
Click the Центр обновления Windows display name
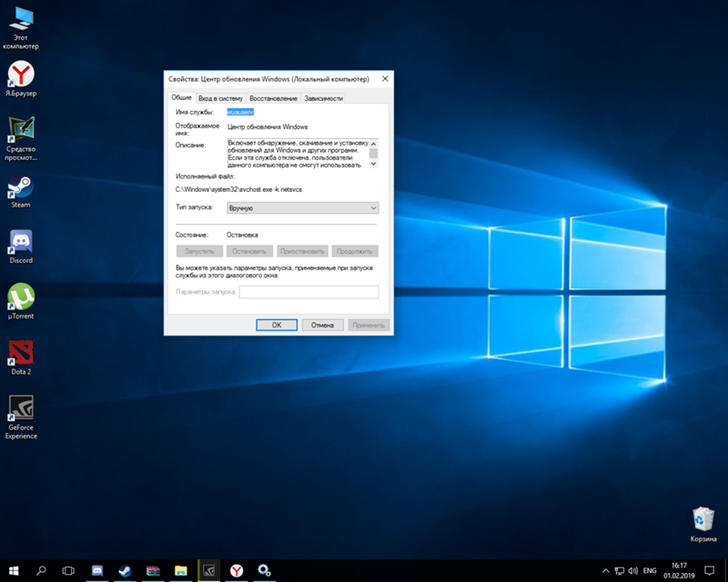[x=268, y=126]
